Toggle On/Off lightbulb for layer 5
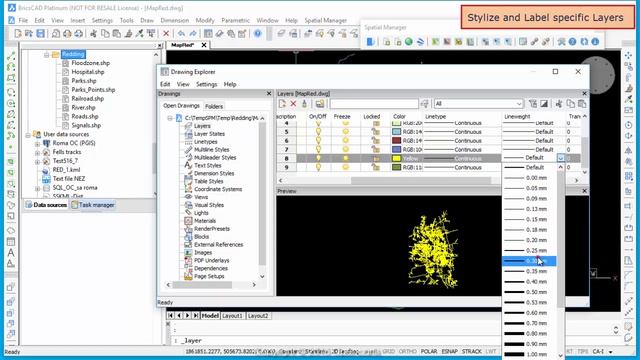Image resolution: width=640 pixels, height=360 pixels. coord(318,132)
